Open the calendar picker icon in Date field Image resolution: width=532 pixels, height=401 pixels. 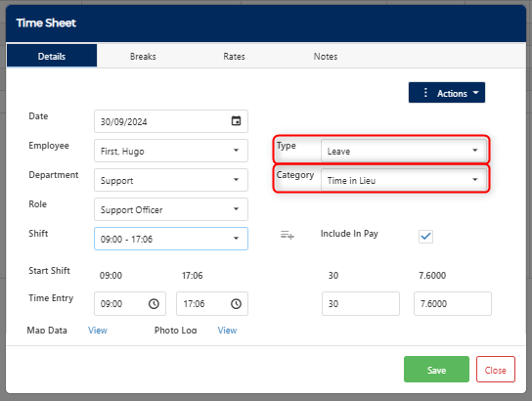click(x=236, y=120)
